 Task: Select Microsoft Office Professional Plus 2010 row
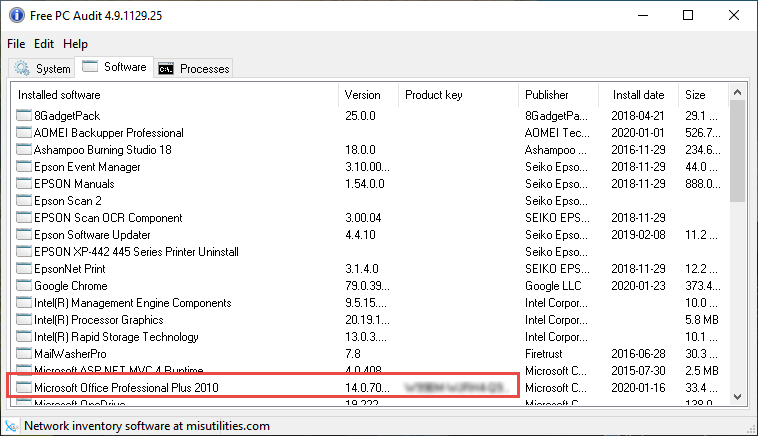click(x=126, y=388)
